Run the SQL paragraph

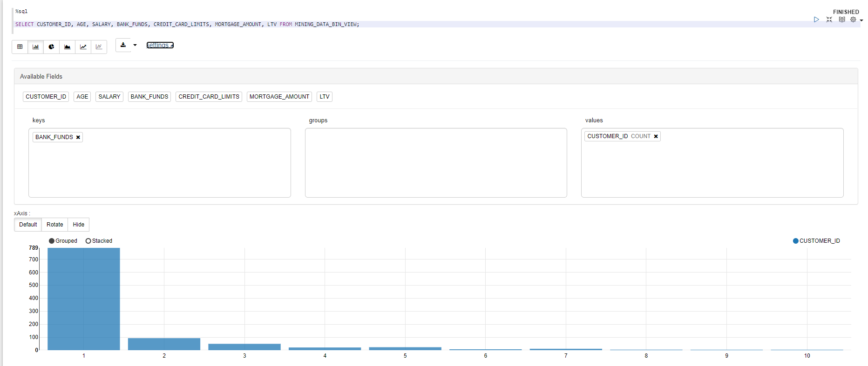816,20
